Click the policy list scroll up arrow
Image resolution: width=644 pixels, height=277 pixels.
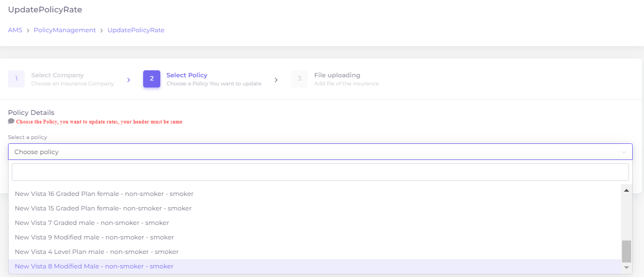click(x=626, y=190)
